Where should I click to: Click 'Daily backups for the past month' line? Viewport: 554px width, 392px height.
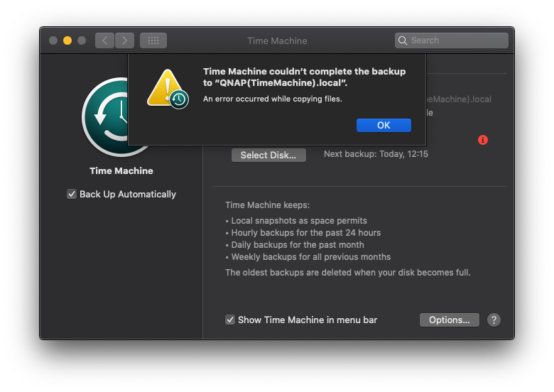pyautogui.click(x=298, y=245)
